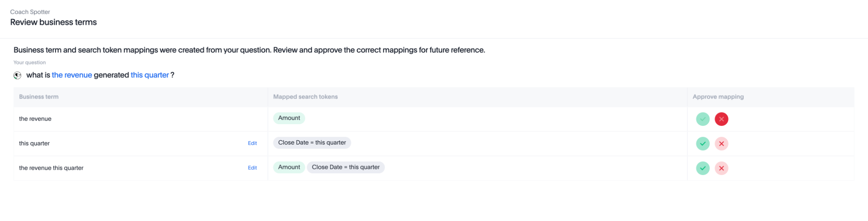Select the Amount token in third row
868x221 pixels.
(289, 167)
